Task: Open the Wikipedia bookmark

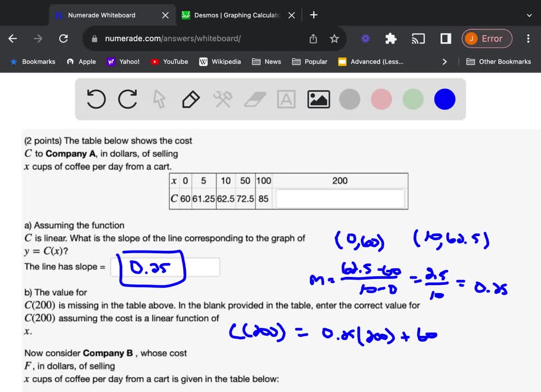Action: point(220,61)
